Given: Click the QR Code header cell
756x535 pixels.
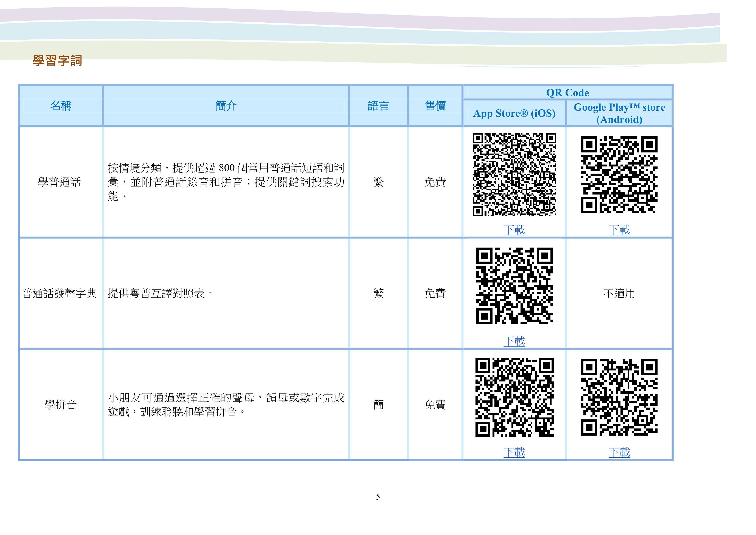Looking at the screenshot, I should (567, 93).
